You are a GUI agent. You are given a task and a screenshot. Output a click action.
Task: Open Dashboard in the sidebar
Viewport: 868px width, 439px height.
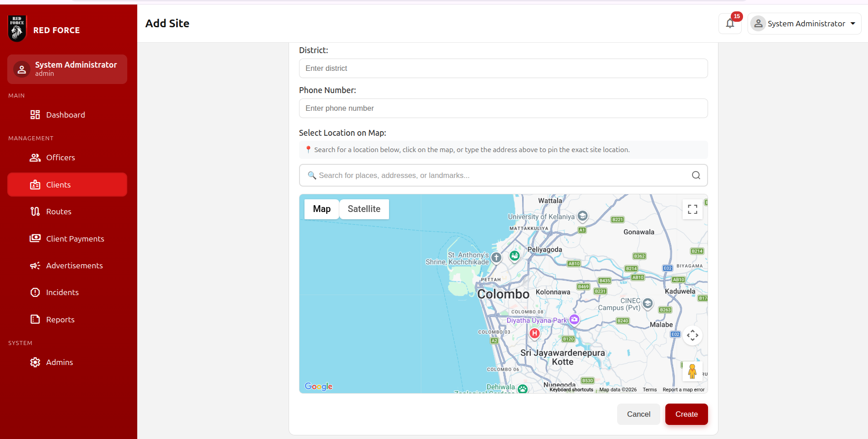coord(65,115)
